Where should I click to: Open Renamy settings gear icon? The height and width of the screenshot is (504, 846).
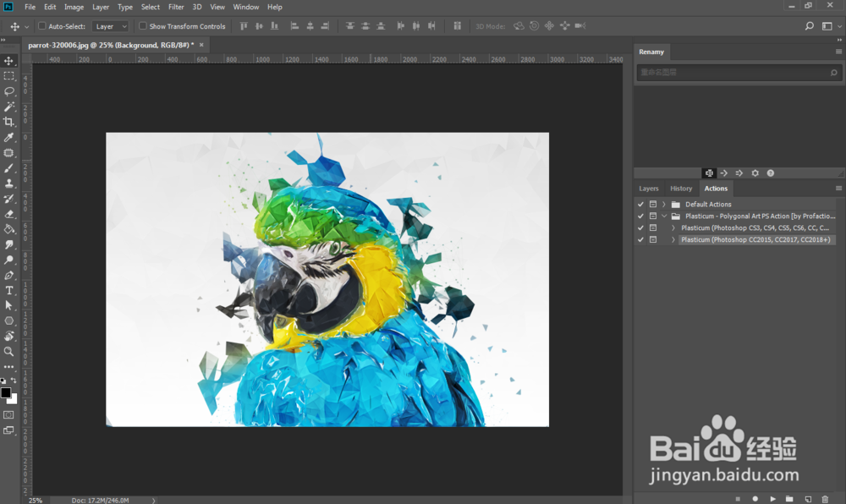[x=755, y=173]
